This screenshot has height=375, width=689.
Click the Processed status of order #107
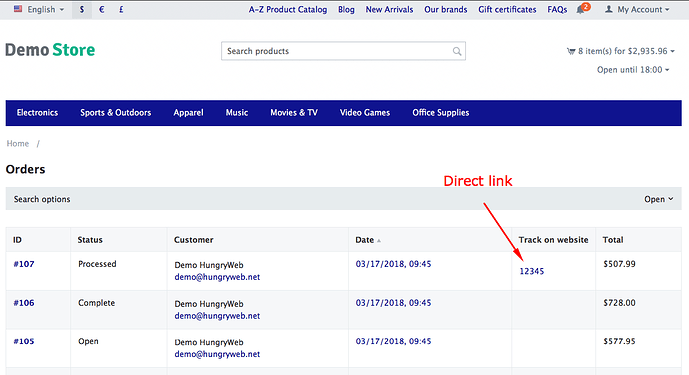point(97,264)
